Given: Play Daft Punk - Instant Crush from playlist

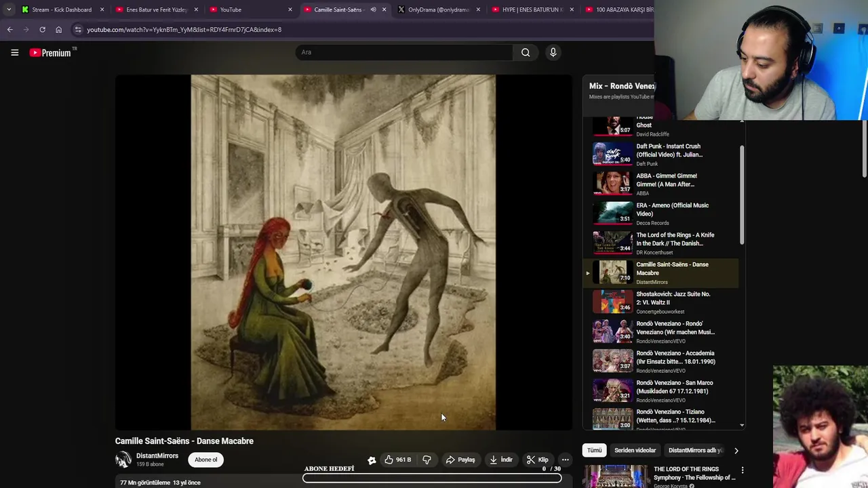Looking at the screenshot, I should [661, 154].
